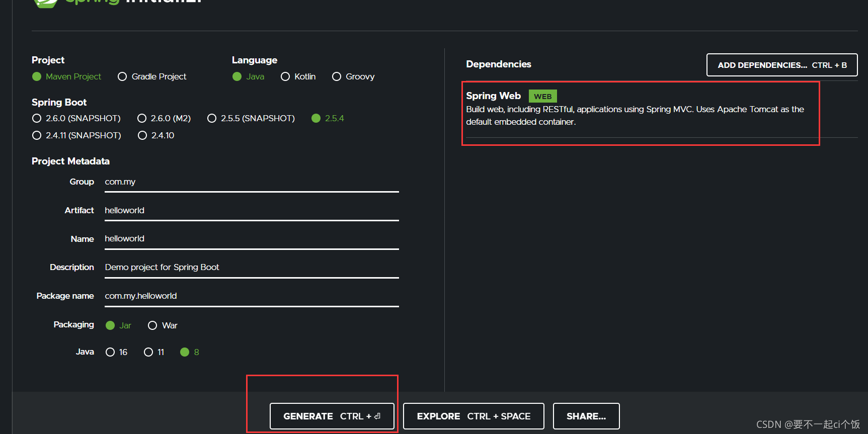Click the SHARE... button
This screenshot has height=434, width=868.
click(586, 416)
